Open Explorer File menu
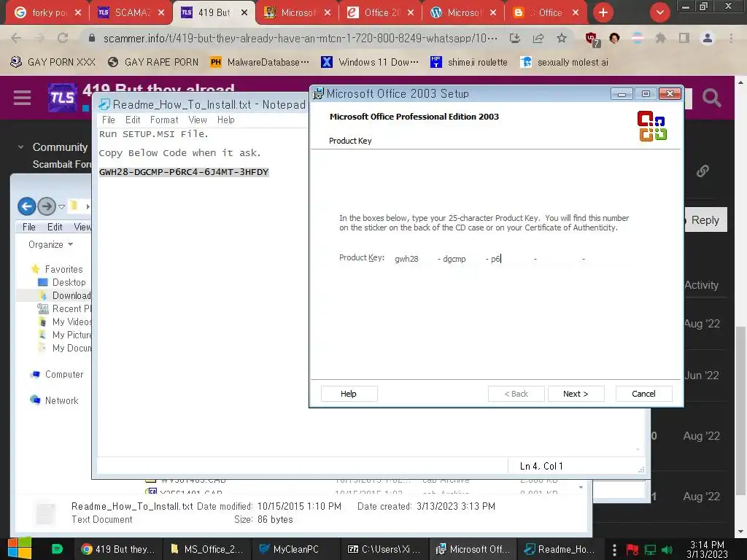Viewport: 747px width, 560px height. [x=28, y=227]
